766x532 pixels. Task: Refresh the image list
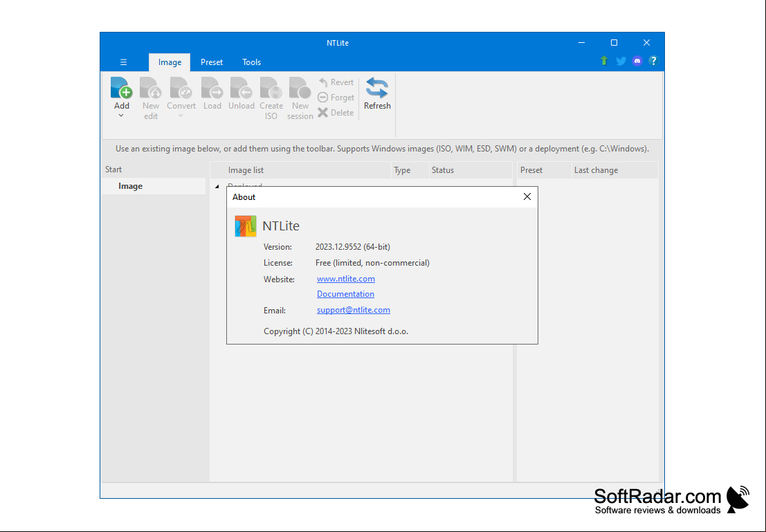pos(377,94)
